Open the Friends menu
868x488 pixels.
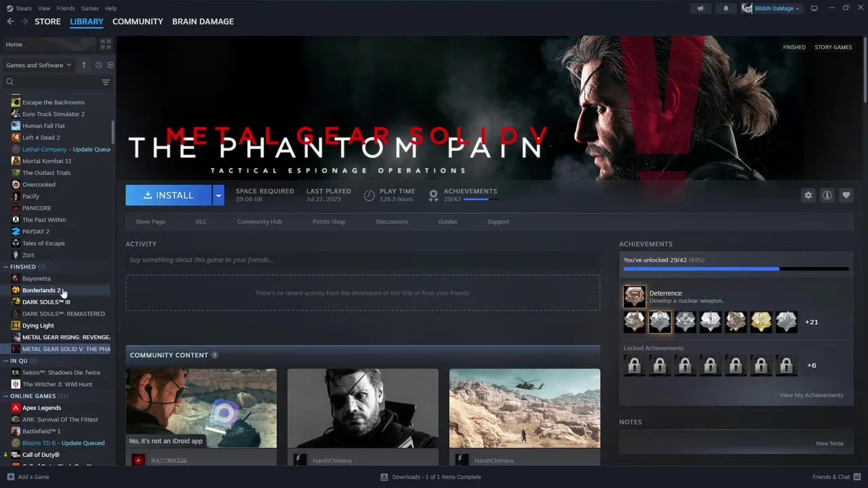click(66, 8)
